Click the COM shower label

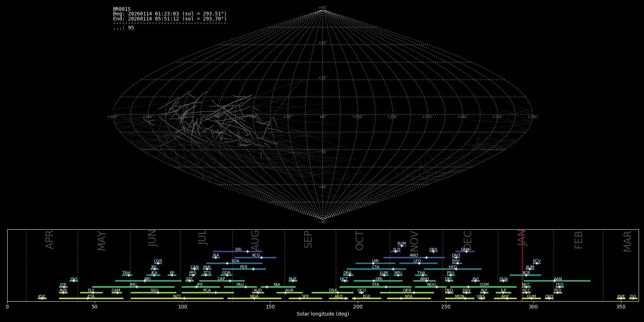pyautogui.click(x=484, y=285)
